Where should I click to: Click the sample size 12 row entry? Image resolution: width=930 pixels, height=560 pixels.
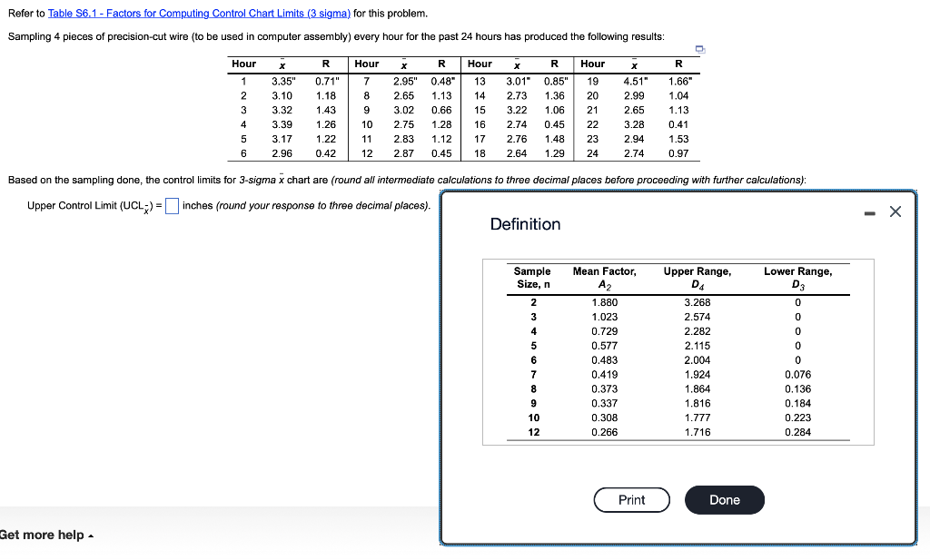coord(532,432)
